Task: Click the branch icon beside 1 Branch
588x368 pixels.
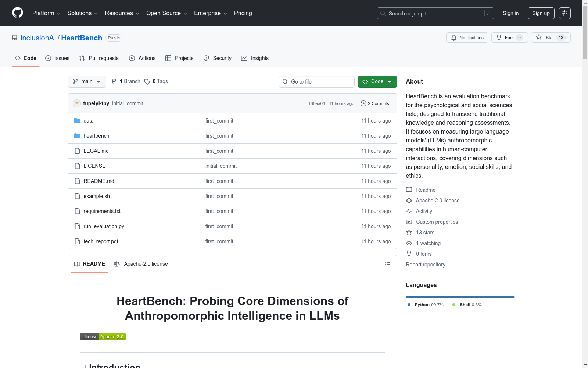Action: point(114,82)
